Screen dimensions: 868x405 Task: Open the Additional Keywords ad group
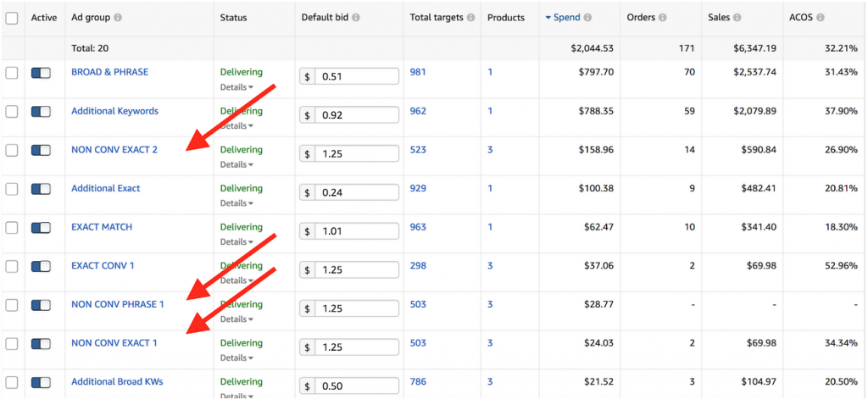point(114,111)
